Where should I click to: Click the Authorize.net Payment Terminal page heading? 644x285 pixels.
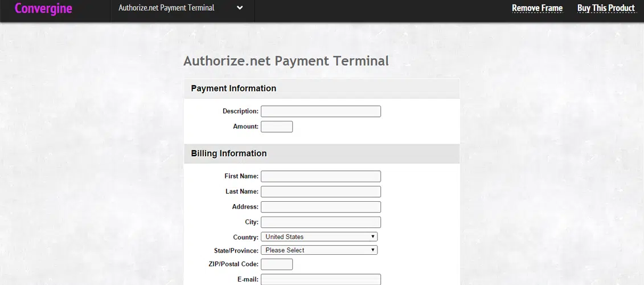[x=286, y=60]
